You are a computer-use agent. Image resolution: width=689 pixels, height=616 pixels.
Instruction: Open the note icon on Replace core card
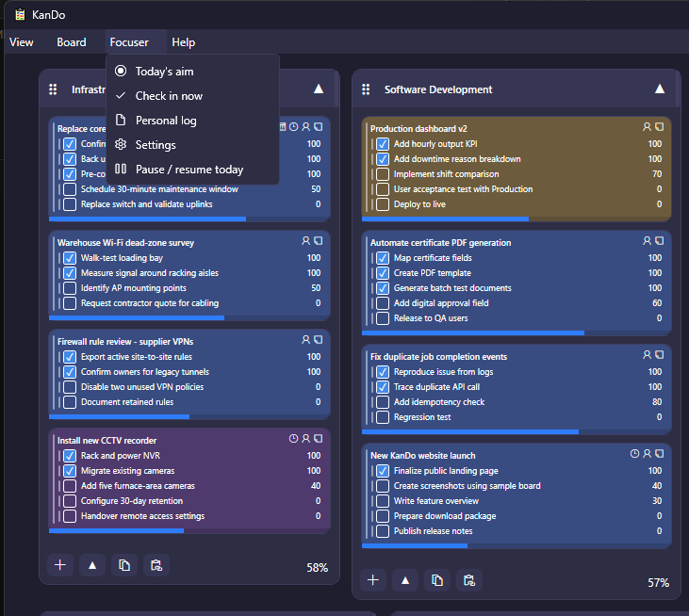coord(319,127)
